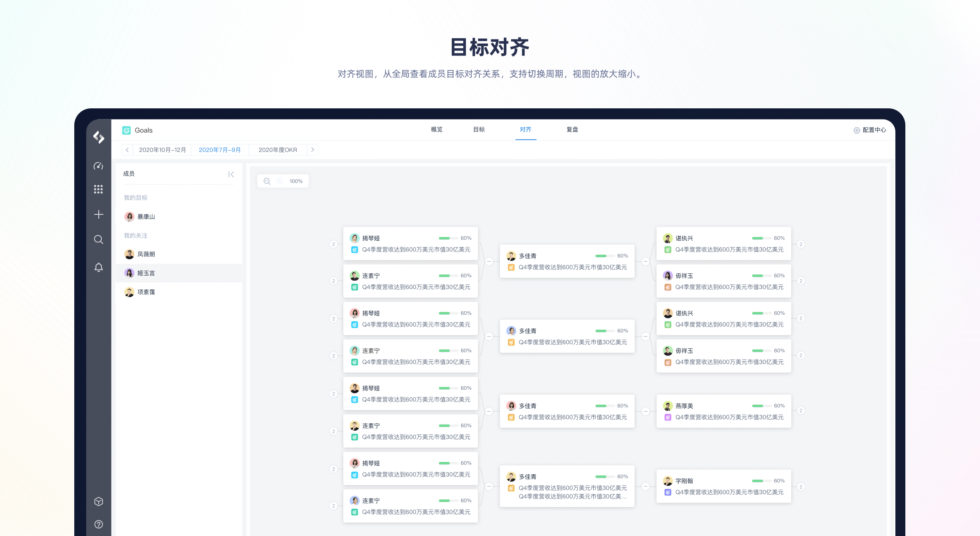
Task: Open the search icon in sidebar
Action: [98, 240]
